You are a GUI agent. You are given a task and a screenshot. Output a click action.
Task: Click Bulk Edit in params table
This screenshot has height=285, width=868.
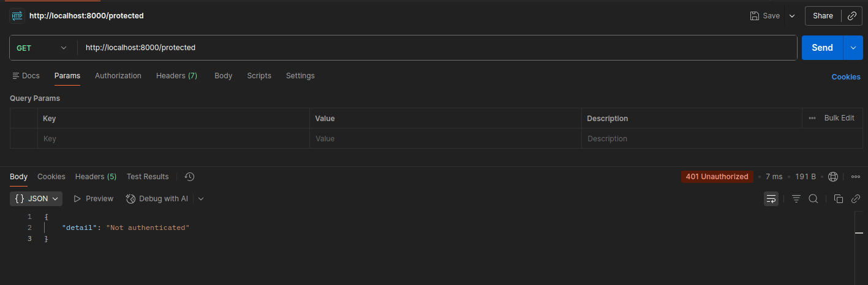(832, 118)
